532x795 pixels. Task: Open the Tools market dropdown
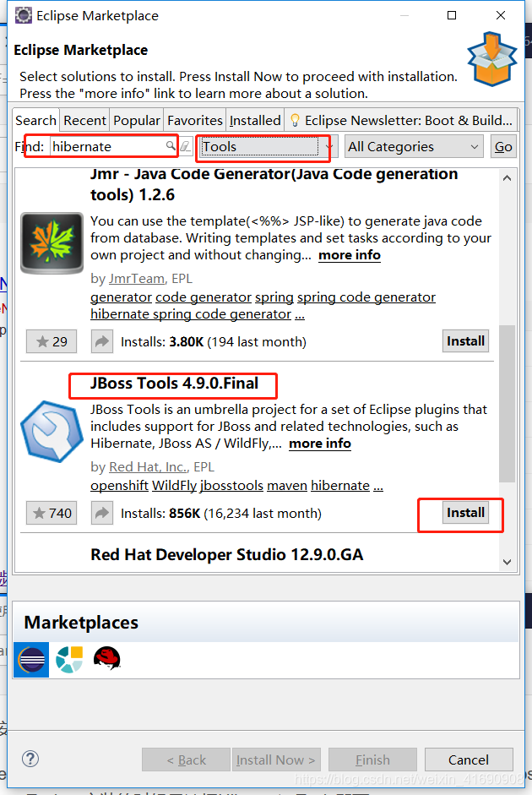[x=267, y=147]
